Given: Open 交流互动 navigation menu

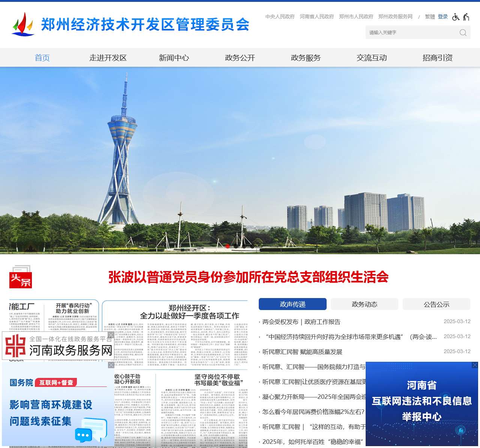Looking at the screenshot, I should coord(372,58).
